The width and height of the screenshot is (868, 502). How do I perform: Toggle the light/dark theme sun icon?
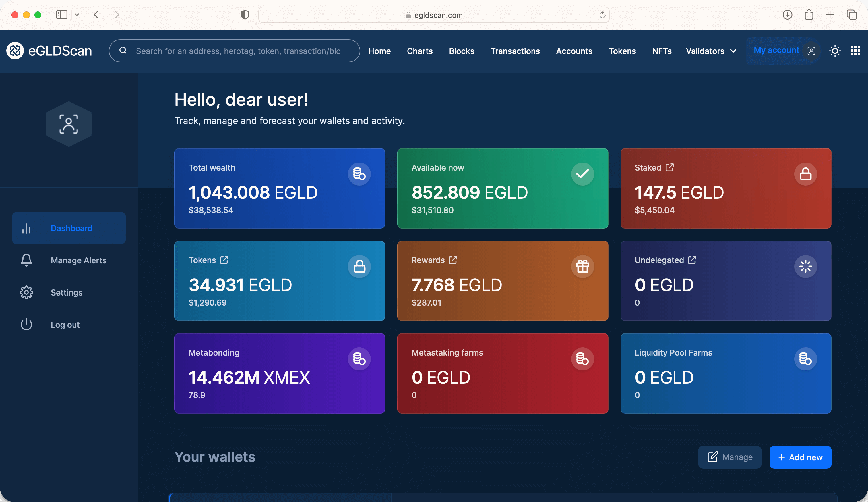(835, 51)
